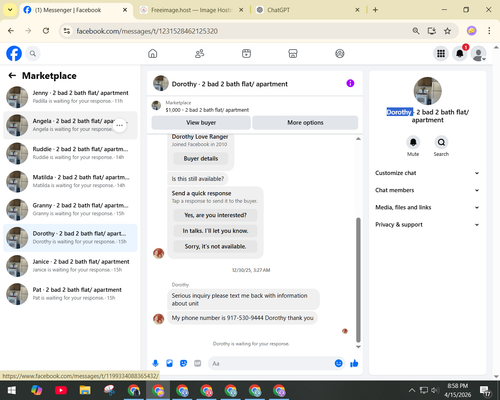Click the Facebook logo icon
The width and height of the screenshot is (500, 400).
click(x=14, y=53)
